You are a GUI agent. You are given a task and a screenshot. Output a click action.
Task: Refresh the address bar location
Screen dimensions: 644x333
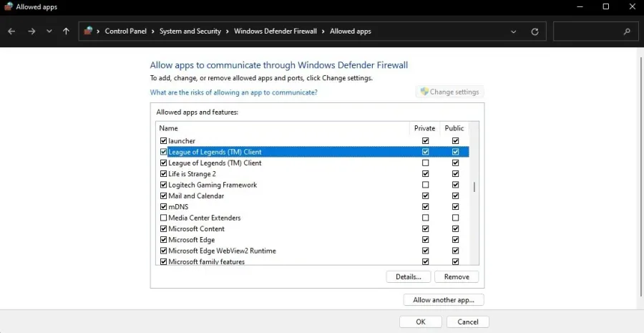pyautogui.click(x=535, y=32)
